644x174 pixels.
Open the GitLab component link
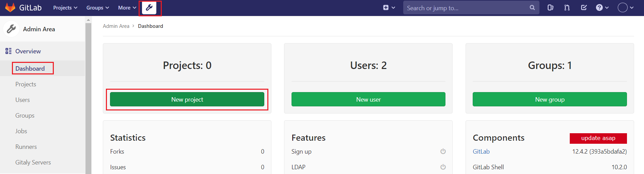pyautogui.click(x=481, y=151)
